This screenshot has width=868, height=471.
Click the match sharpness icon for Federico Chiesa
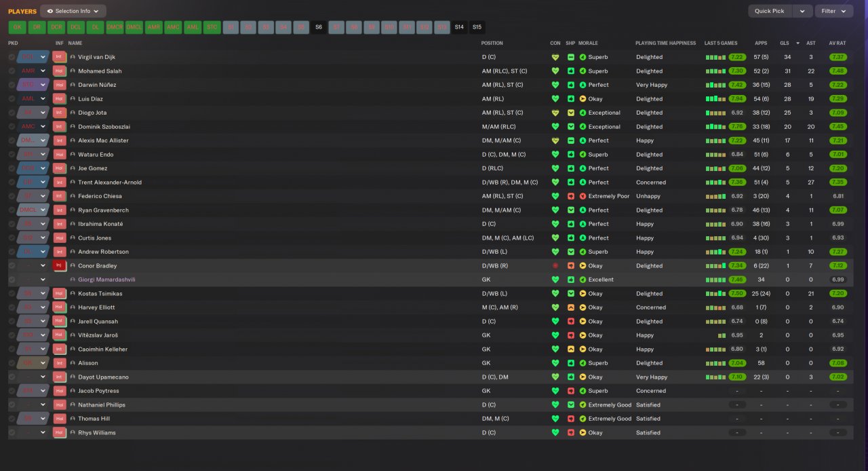tap(571, 196)
